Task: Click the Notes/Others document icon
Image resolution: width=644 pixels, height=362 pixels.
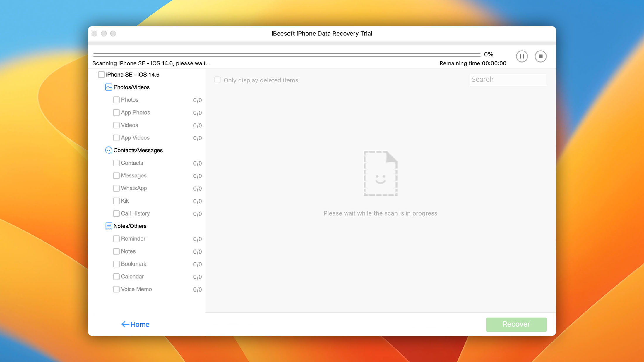Action: (108, 226)
